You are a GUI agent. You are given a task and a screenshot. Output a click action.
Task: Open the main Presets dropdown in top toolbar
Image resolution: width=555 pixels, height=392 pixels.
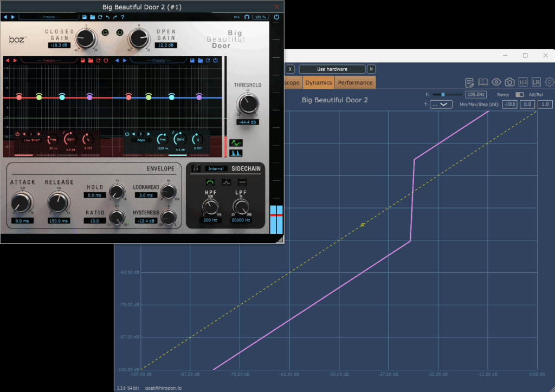(48, 17)
